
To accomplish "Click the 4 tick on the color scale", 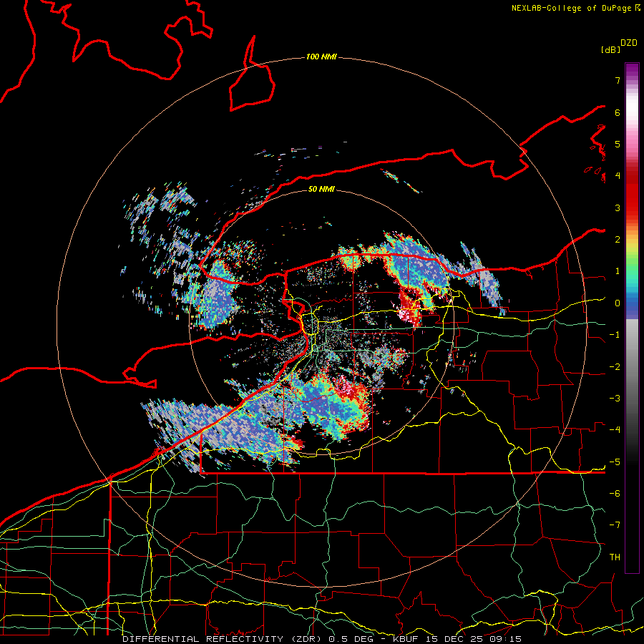I will point(618,176).
